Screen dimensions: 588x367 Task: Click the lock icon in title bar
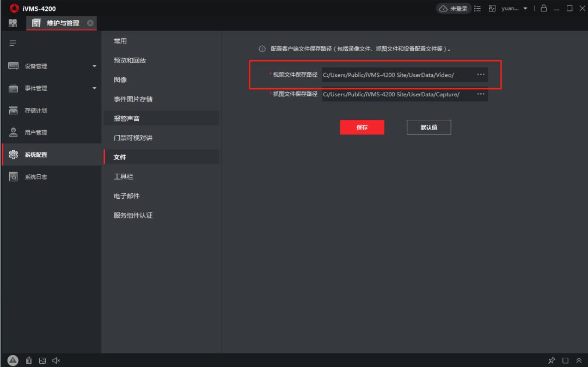543,9
